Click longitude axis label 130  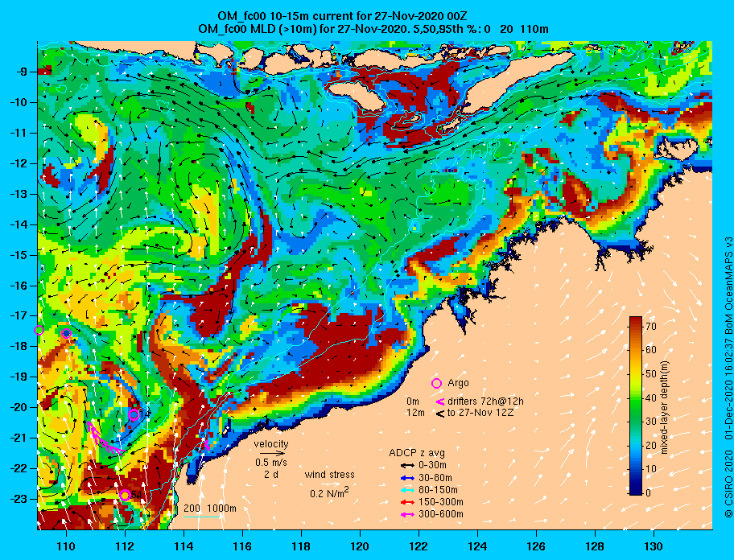pyautogui.click(x=654, y=546)
